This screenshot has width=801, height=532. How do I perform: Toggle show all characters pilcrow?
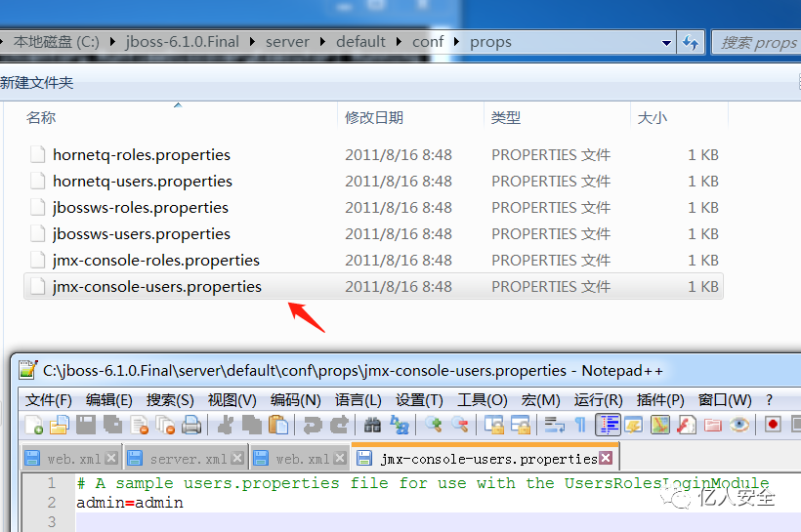[580, 425]
